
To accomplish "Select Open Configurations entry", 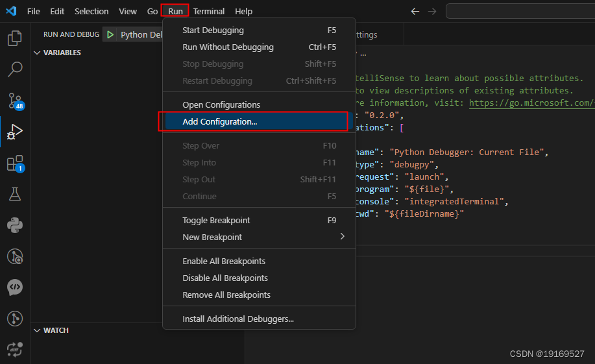I will (259, 104).
